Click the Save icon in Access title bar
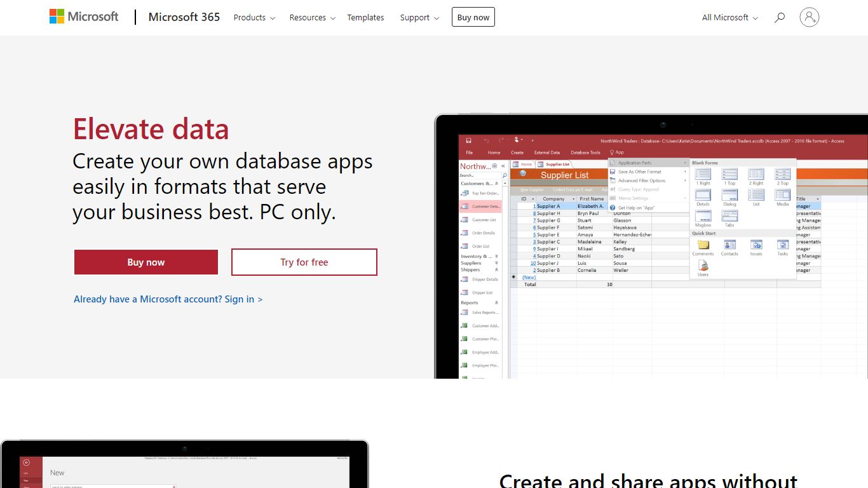Screen dimensions: 868x488 (x=469, y=140)
